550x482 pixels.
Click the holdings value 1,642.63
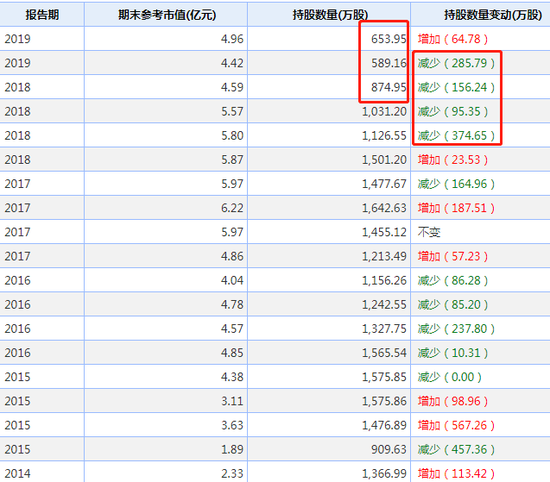384,208
